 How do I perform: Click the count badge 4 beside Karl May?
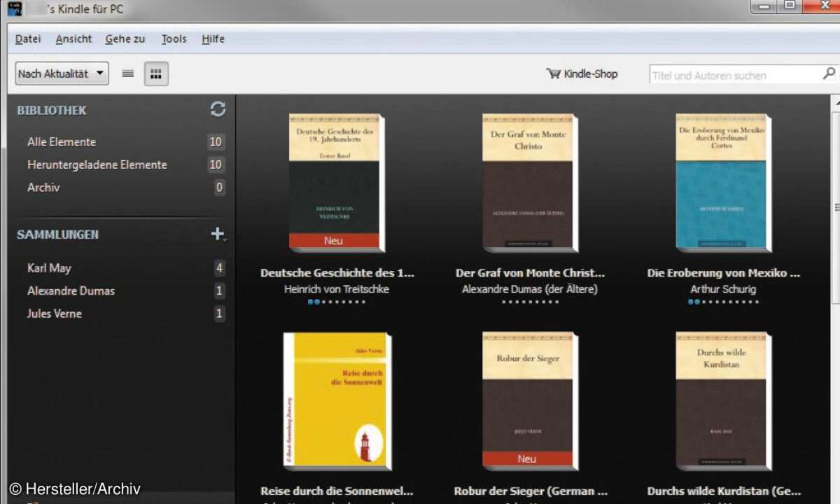click(x=219, y=268)
